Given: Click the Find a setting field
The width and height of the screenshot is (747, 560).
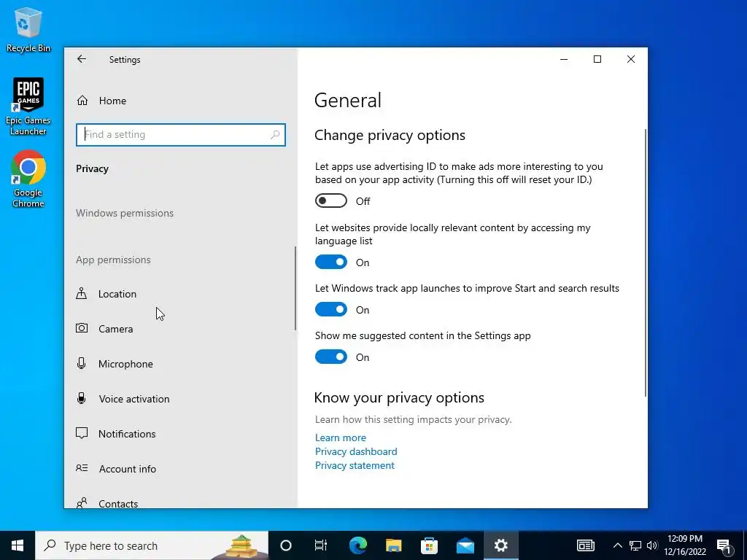Looking at the screenshot, I should pyautogui.click(x=181, y=135).
